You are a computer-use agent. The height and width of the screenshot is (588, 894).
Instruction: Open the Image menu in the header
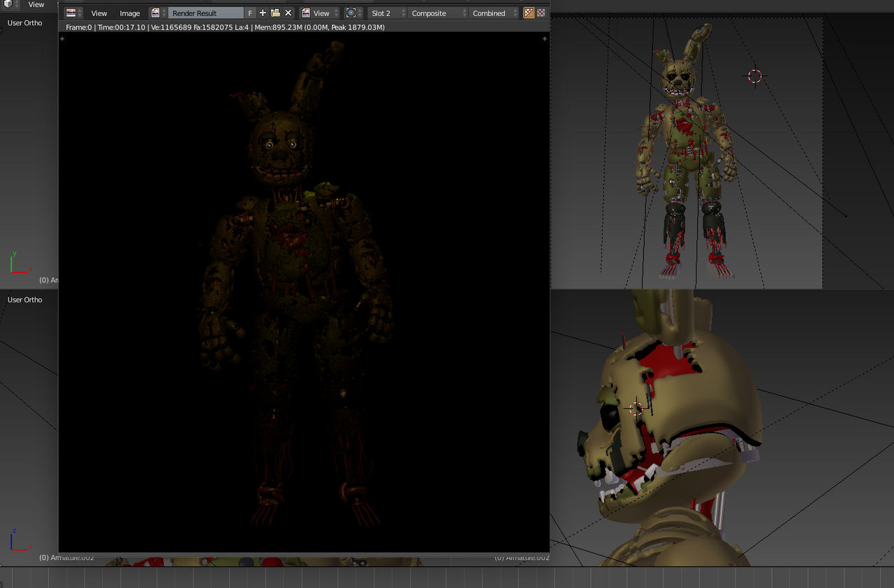click(x=130, y=13)
